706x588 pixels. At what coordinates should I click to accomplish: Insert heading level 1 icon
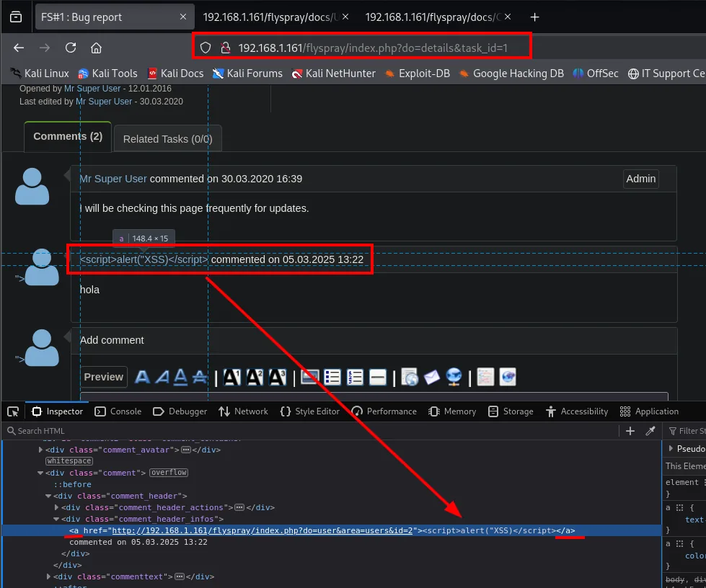pos(232,377)
